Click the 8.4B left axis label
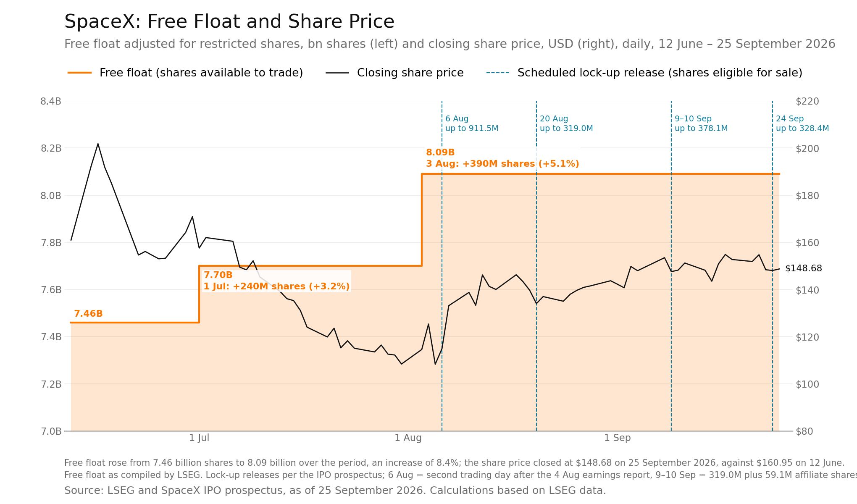This screenshot has height=504, width=857. point(51,101)
